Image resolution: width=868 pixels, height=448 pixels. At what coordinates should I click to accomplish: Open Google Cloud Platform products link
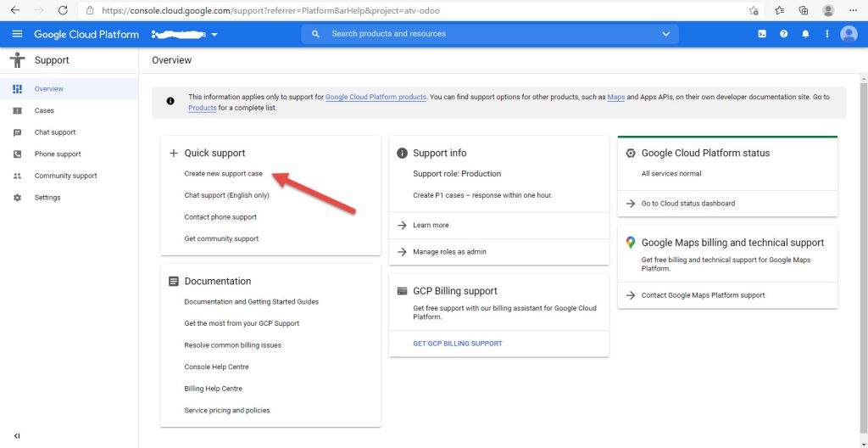tap(376, 97)
